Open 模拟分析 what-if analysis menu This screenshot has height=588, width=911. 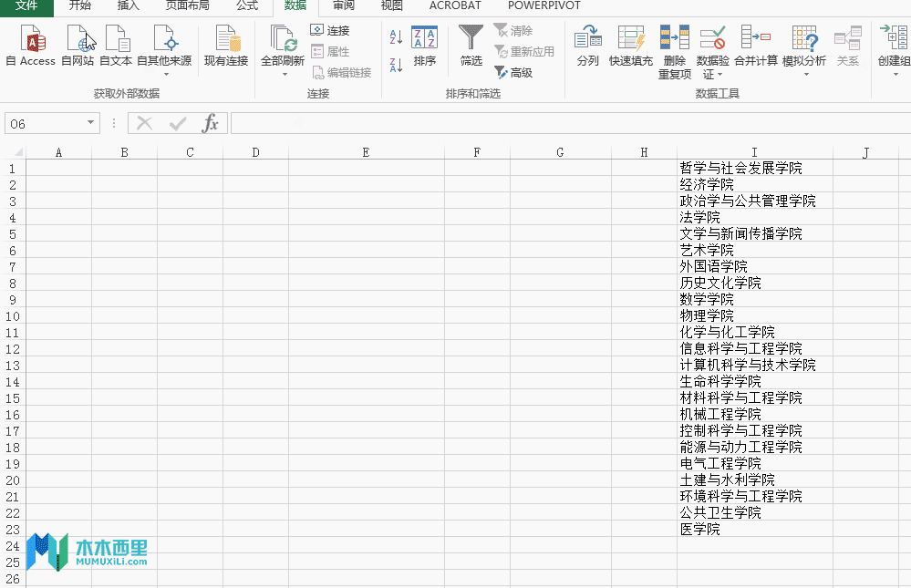[x=804, y=51]
